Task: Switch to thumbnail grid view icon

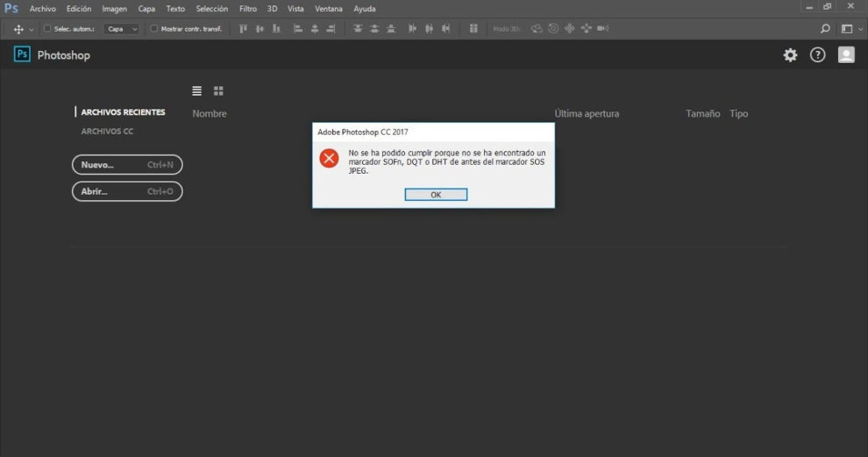Action: [x=218, y=91]
